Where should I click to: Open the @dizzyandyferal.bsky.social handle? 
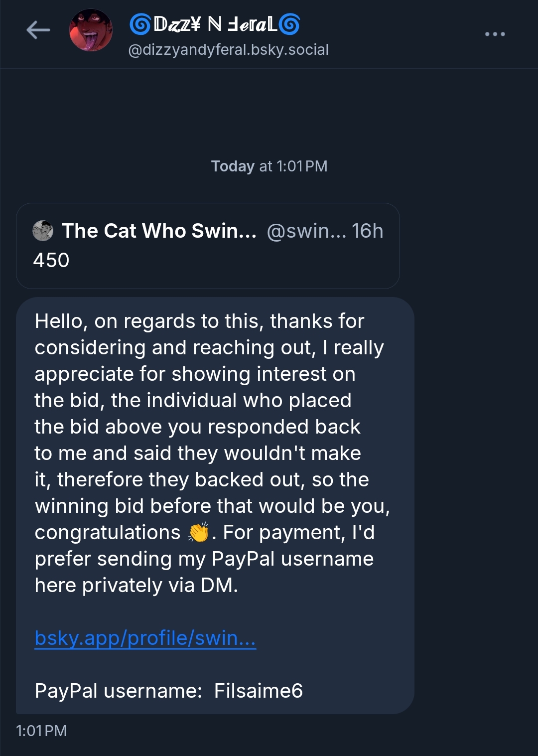[228, 50]
